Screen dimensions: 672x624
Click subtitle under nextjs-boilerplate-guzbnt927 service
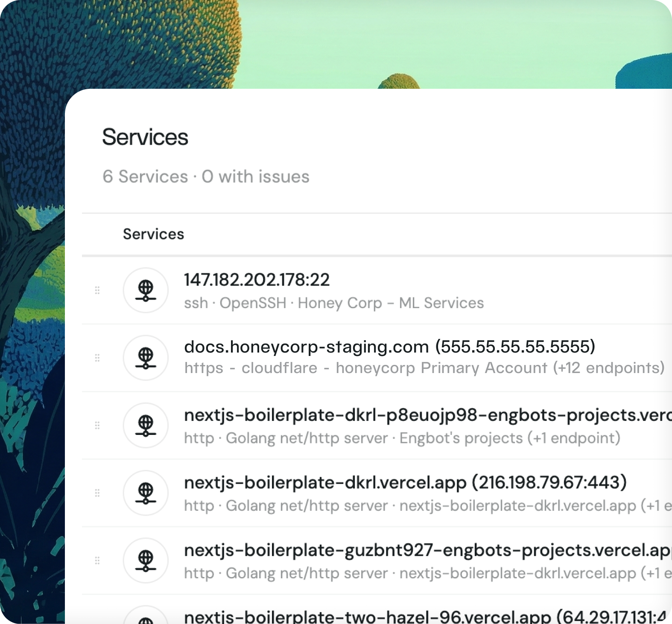pyautogui.click(x=428, y=573)
